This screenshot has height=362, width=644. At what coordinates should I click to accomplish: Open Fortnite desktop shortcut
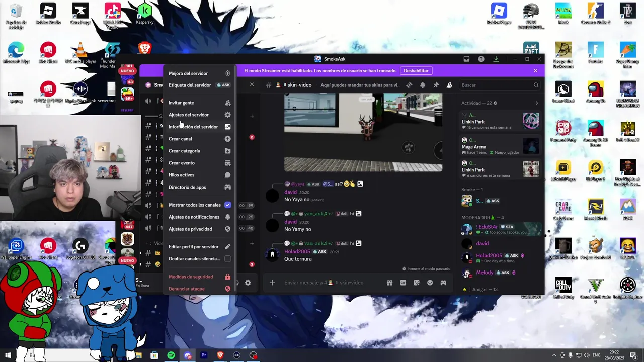pyautogui.click(x=596, y=53)
